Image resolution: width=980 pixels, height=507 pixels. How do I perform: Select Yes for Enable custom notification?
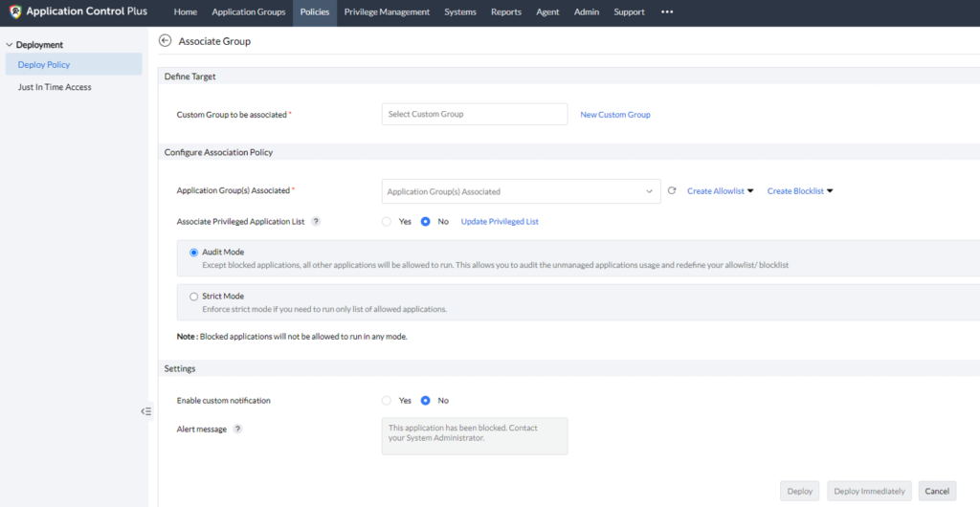pos(387,401)
